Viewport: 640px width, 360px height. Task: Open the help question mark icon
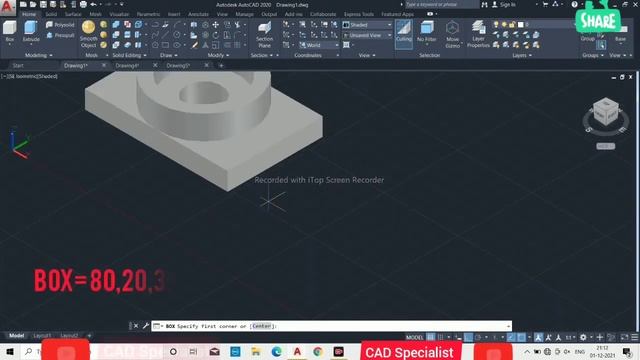[x=574, y=4]
